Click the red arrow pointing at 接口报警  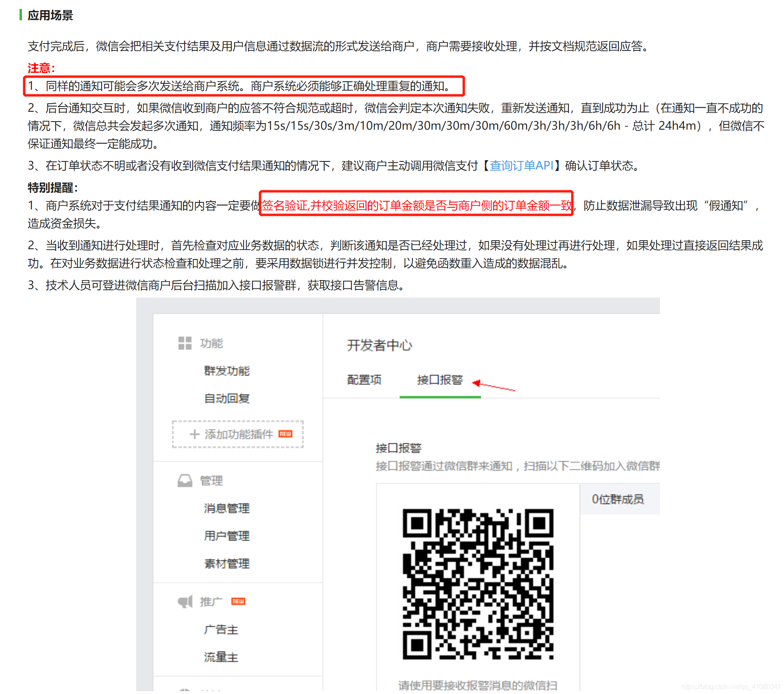[493, 385]
